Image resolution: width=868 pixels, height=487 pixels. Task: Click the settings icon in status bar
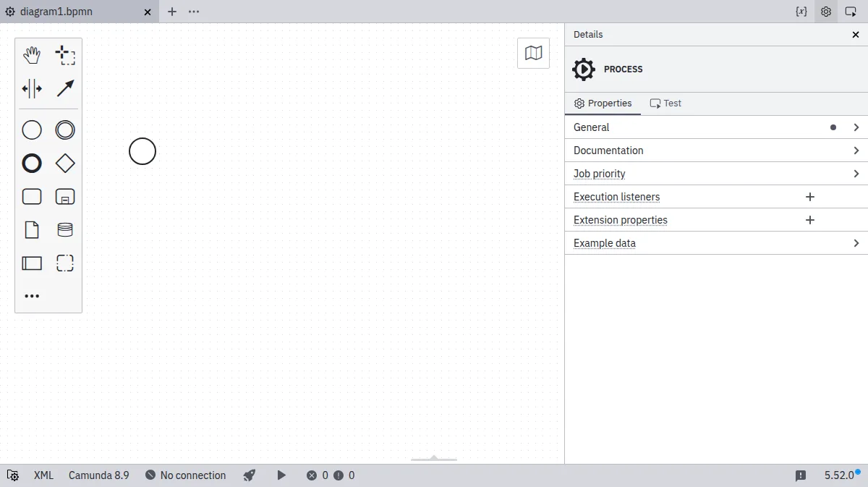coord(13,475)
